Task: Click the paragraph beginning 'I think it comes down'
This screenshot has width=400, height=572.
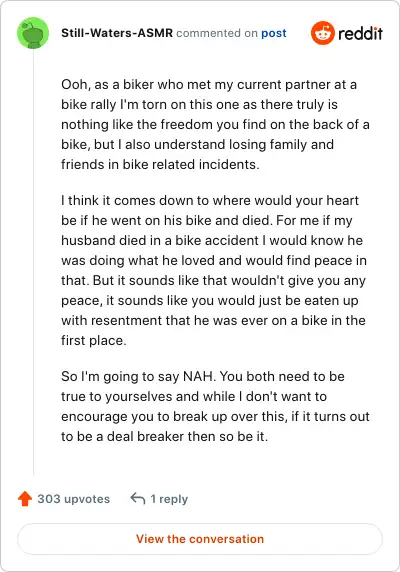Action: pyautogui.click(x=214, y=270)
